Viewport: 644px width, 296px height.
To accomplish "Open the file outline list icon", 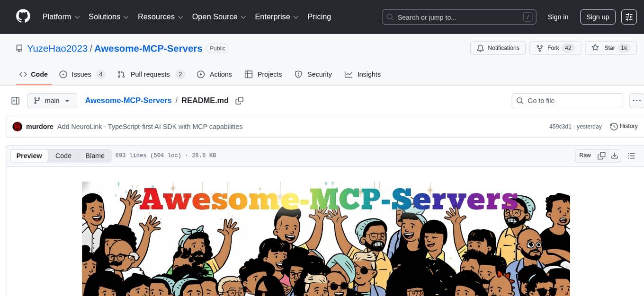I will coord(631,155).
